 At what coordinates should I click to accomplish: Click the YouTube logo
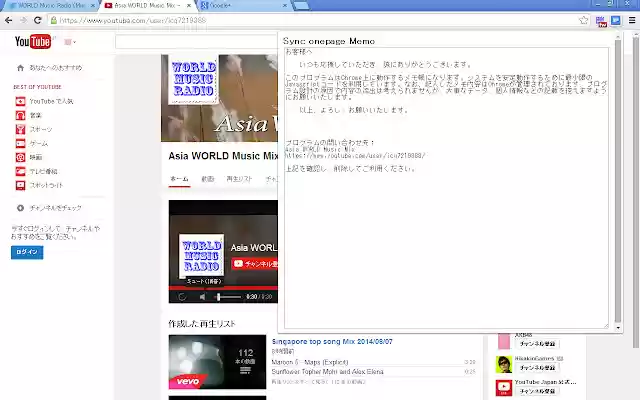tap(33, 41)
